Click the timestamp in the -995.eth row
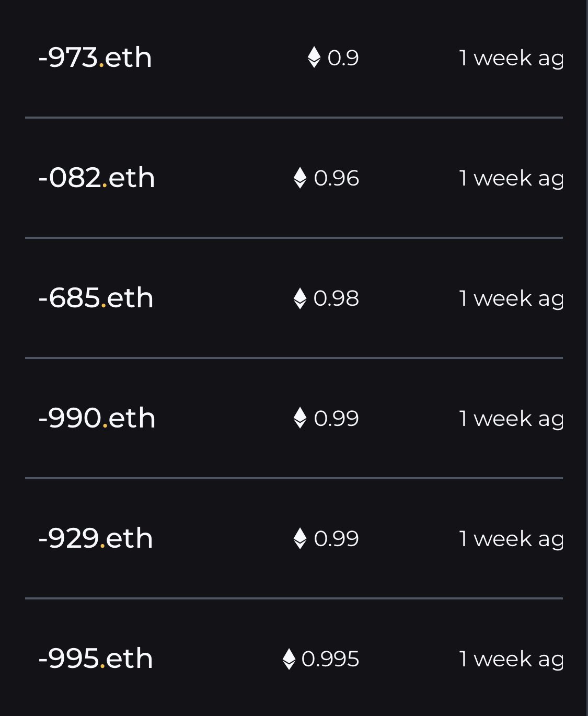Screen dimensions: 588x716 click(x=511, y=660)
